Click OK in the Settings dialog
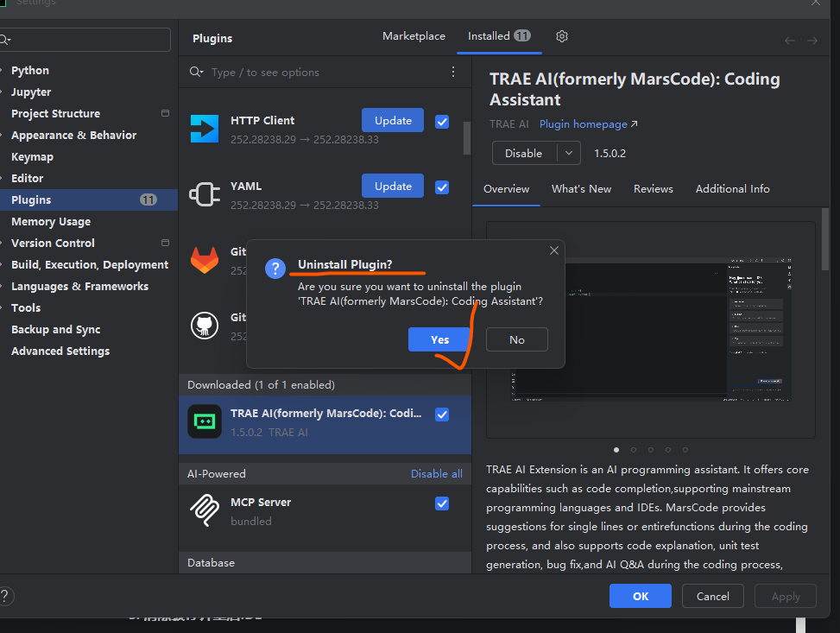The image size is (840, 633). click(641, 596)
